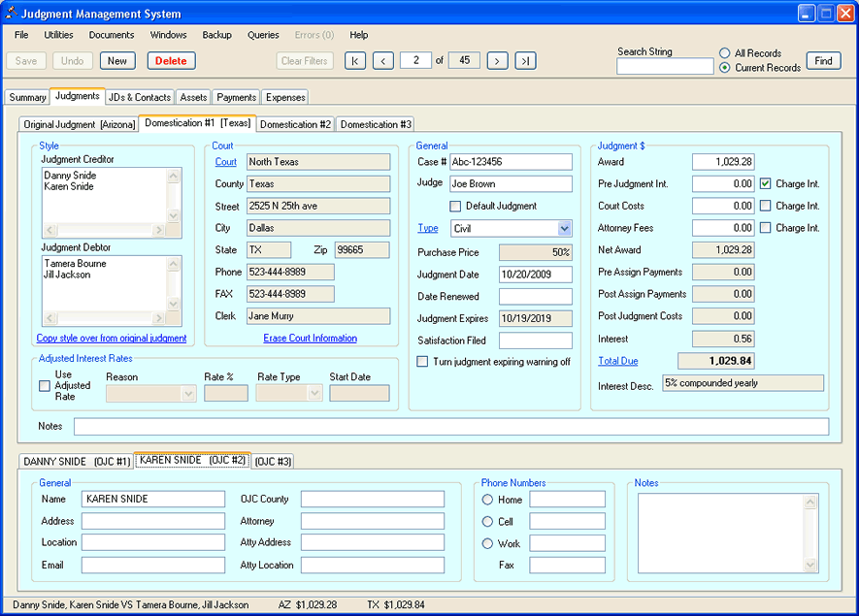Select the All Records radio button
Viewport: 859px width, 616px height.
coord(725,53)
